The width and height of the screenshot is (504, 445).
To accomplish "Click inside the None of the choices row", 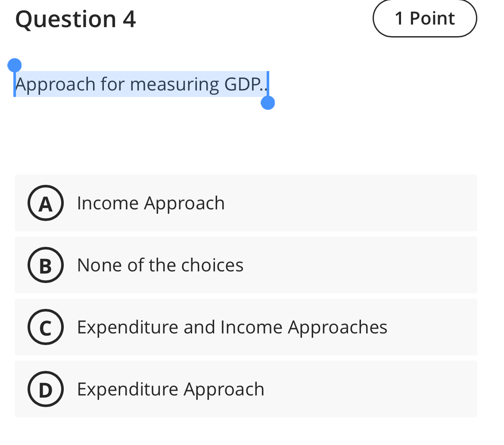I will pos(246,265).
